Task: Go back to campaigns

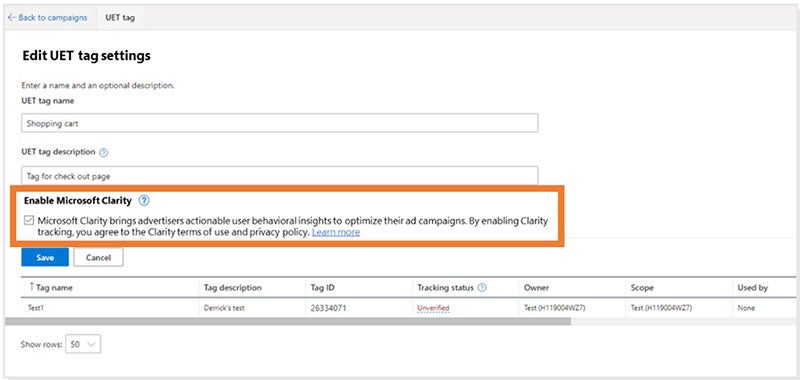Action: (47, 17)
